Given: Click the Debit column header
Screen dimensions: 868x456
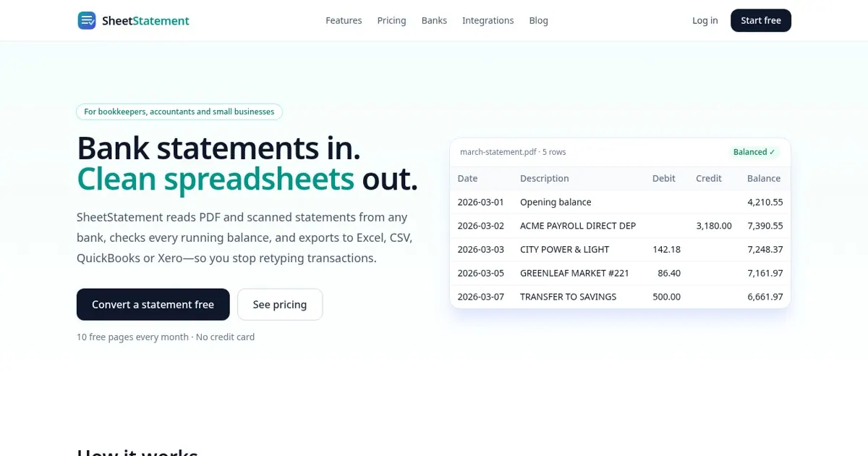Looking at the screenshot, I should [x=664, y=178].
